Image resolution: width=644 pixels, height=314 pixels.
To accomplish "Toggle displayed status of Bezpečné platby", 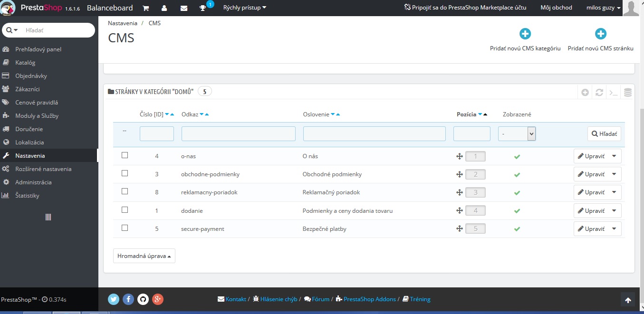I will point(517,228).
